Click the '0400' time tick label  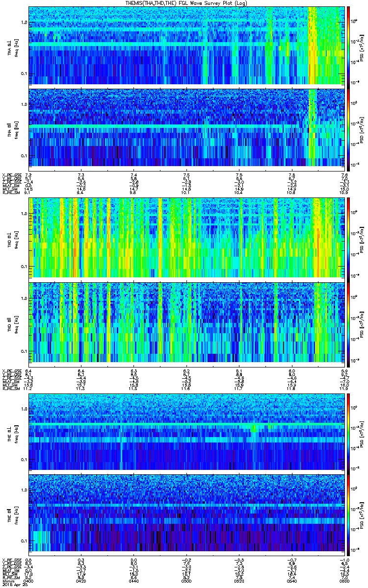coord(29,580)
